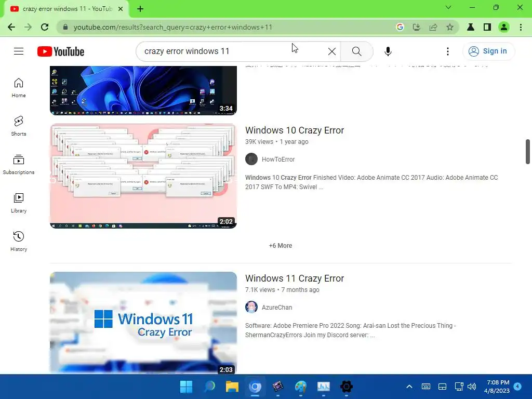Open a new browser tab
The width and height of the screenshot is (532, 399).
140,9
